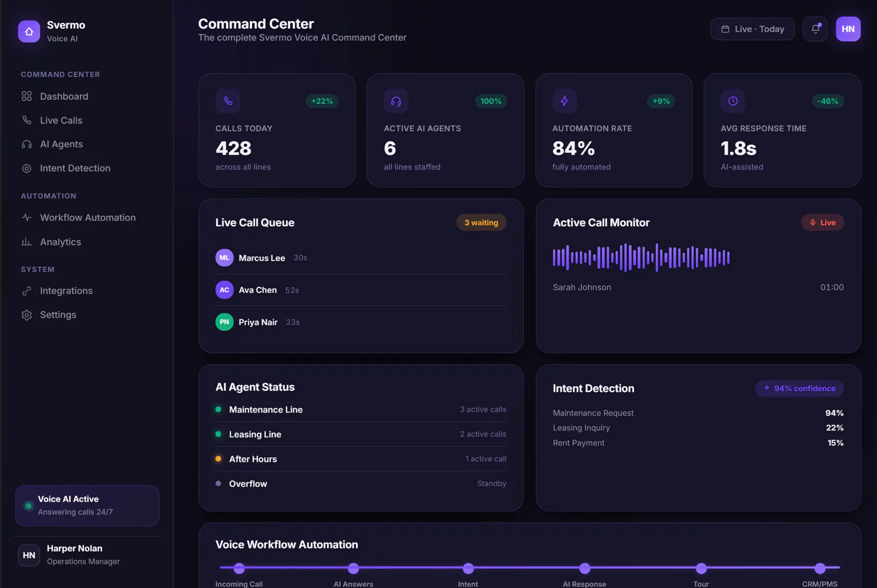The height and width of the screenshot is (588, 877).
Task: Click the HN avatar beside Harper Nolan
Action: coord(29,555)
